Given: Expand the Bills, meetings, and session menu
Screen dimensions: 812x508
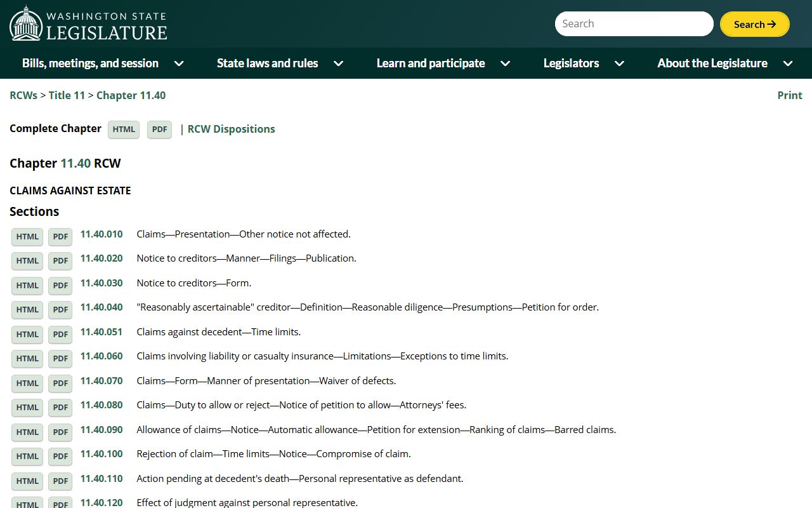Looking at the screenshot, I should click(103, 63).
